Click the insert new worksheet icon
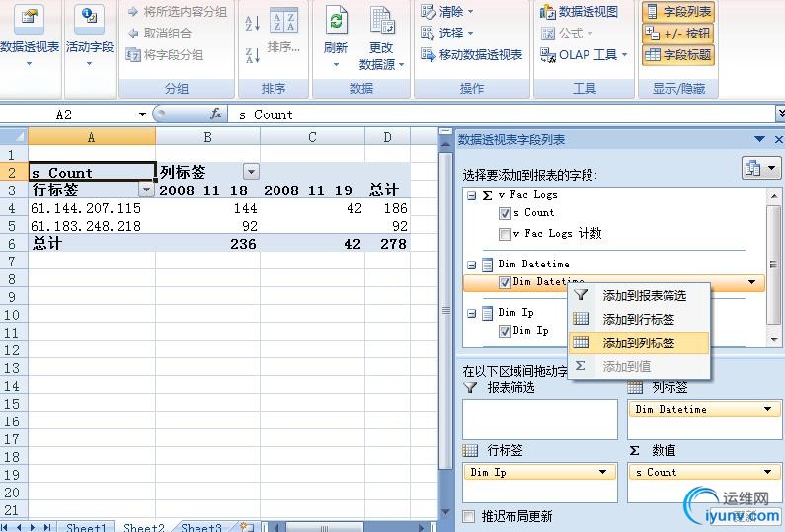The image size is (785, 532). click(246, 527)
